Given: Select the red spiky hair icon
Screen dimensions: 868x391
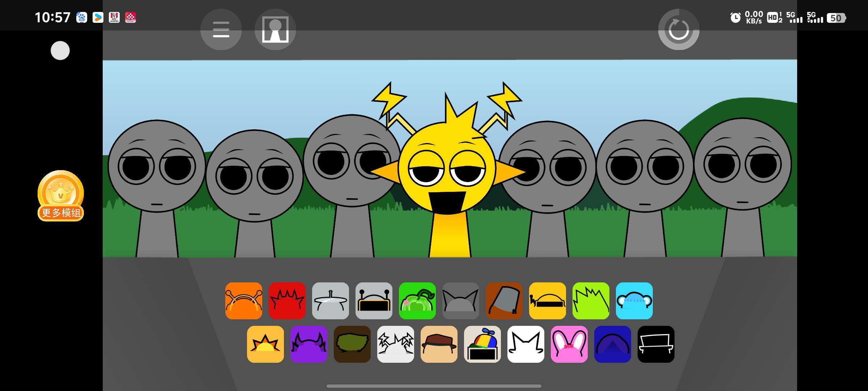Looking at the screenshot, I should (x=287, y=301).
